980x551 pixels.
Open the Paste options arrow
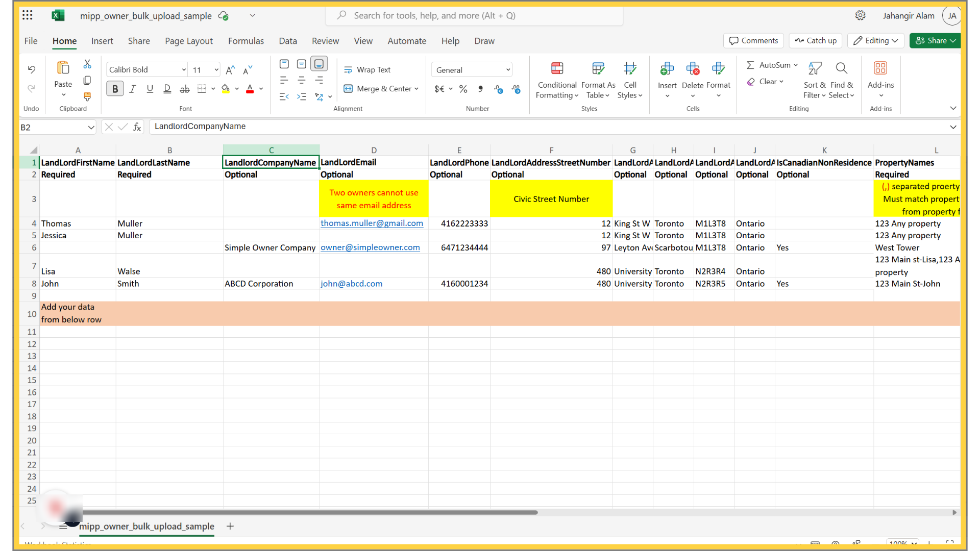63,95
